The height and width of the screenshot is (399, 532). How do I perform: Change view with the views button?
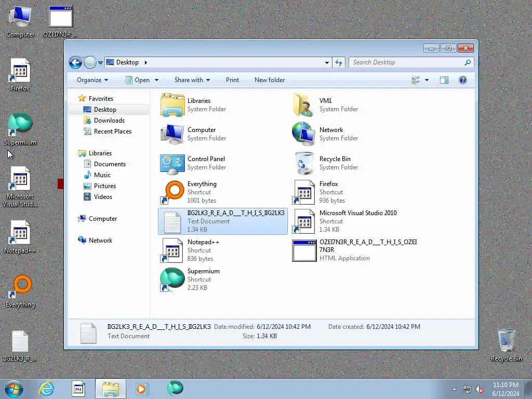[x=416, y=80]
